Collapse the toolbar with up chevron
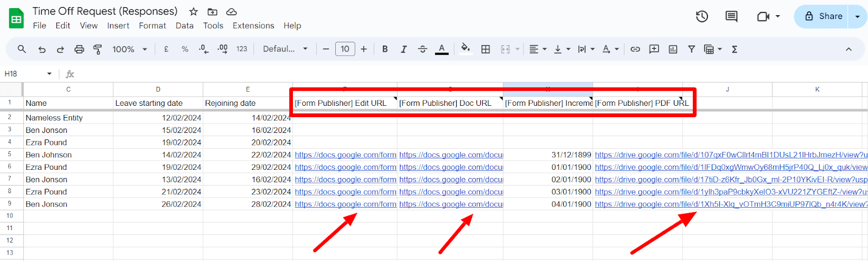The height and width of the screenshot is (261, 868). click(x=848, y=49)
